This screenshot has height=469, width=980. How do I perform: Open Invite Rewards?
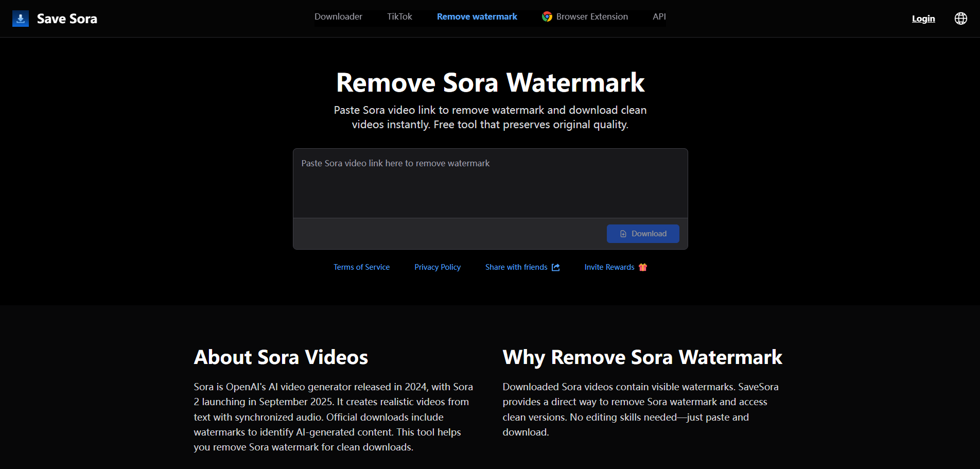point(609,267)
